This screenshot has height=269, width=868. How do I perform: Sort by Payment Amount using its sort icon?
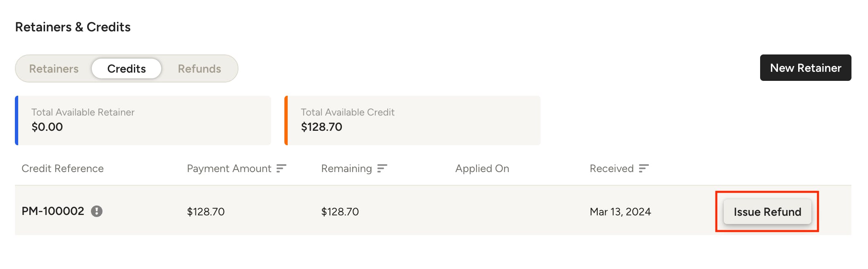281,168
